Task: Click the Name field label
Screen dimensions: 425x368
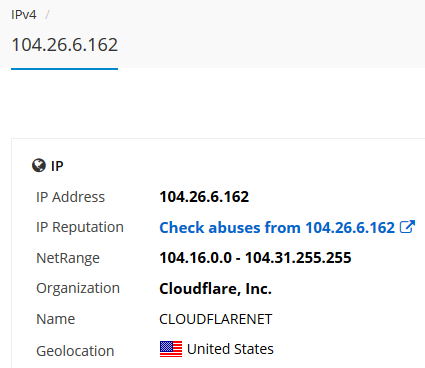Action: (x=56, y=319)
